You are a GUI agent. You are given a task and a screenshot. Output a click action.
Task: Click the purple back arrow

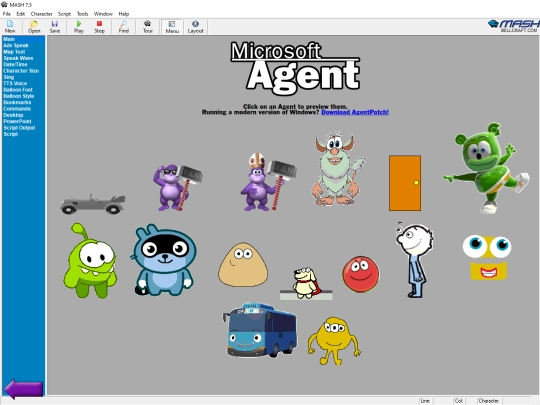point(23,389)
